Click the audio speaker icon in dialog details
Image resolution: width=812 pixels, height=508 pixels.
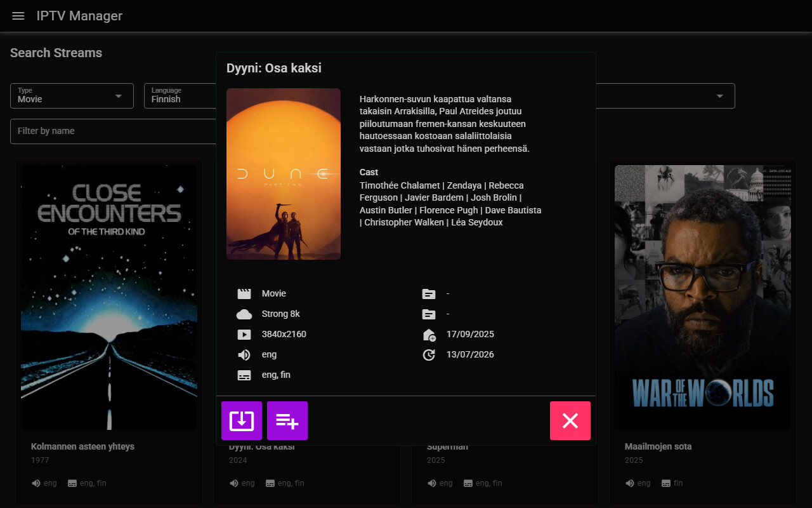(244, 354)
